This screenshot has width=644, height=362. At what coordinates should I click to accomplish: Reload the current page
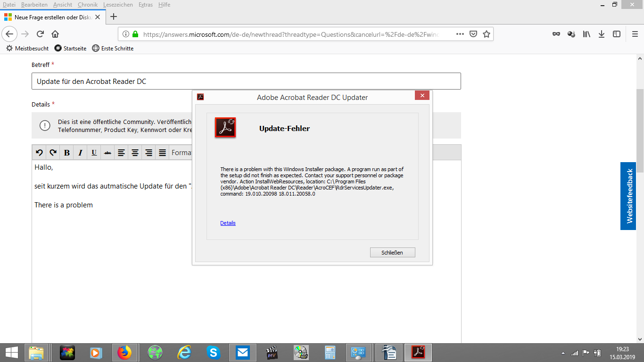coord(40,34)
